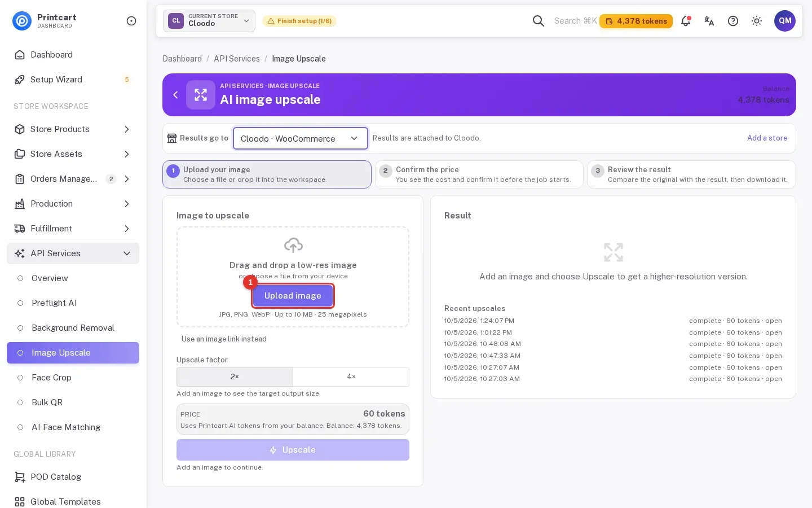812x508 pixels.
Task: Open QM user avatar menu
Action: tap(785, 21)
